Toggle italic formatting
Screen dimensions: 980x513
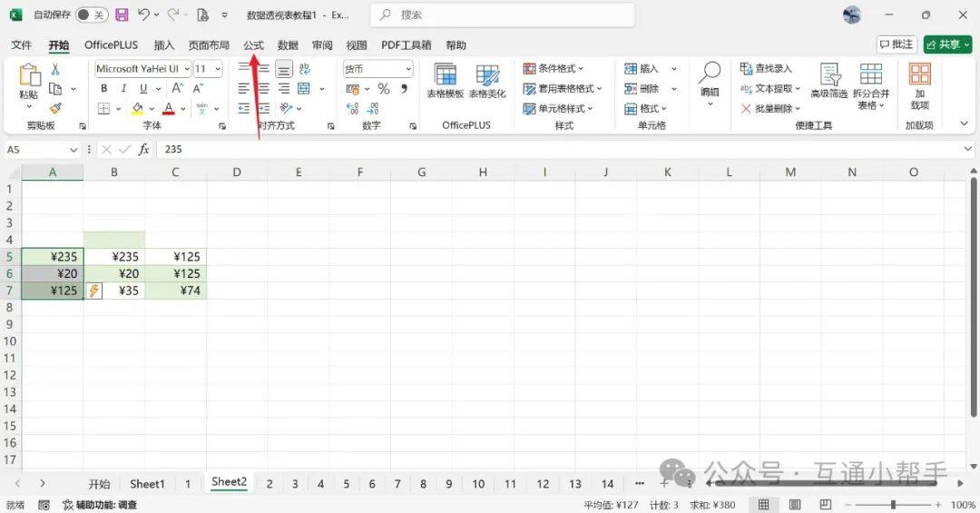[x=123, y=88]
